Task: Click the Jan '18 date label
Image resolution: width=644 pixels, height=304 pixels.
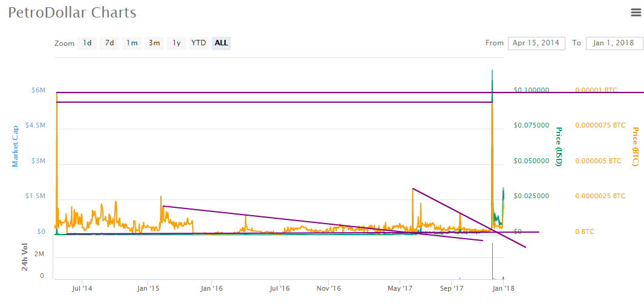Action: click(x=503, y=288)
